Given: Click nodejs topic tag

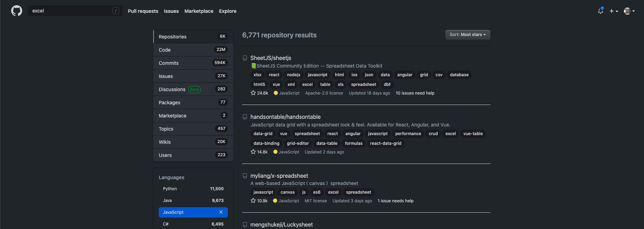Looking at the screenshot, I should [294, 75].
